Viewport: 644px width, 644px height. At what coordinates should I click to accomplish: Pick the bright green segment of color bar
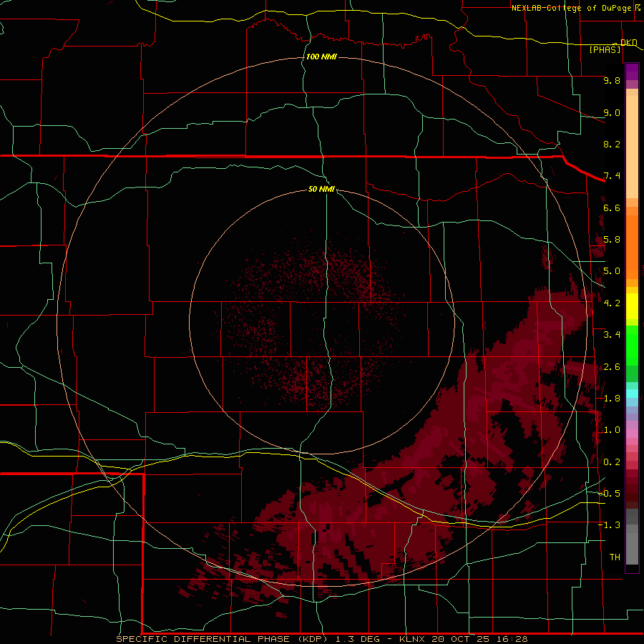pos(632,345)
